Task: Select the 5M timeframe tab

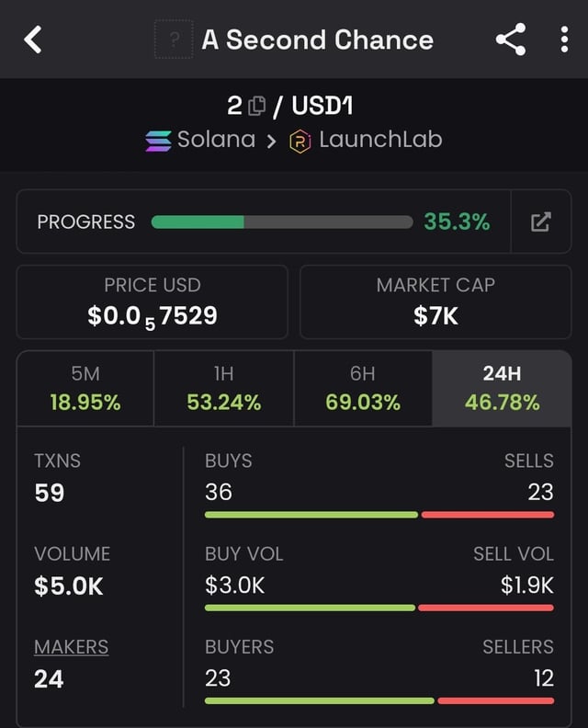Action: pyautogui.click(x=85, y=388)
